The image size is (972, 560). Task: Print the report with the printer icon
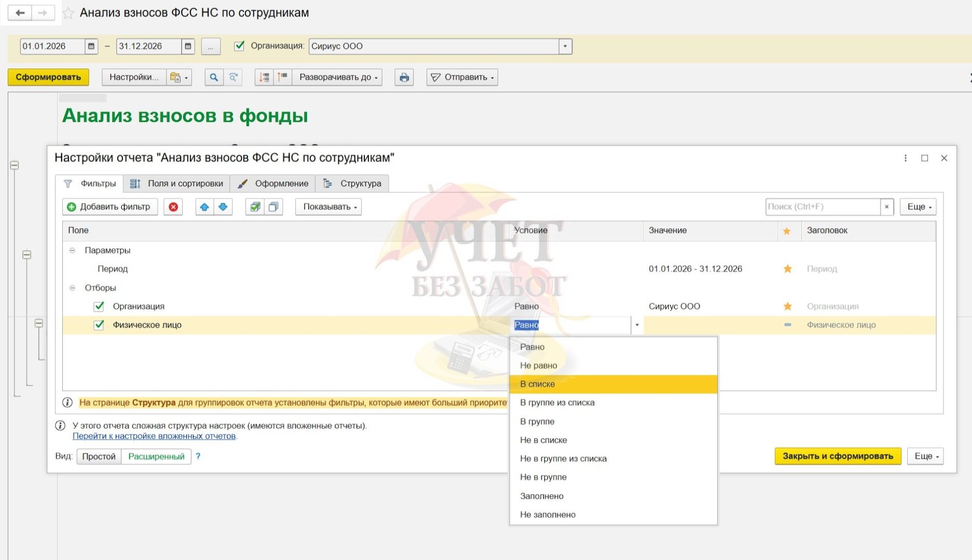404,77
